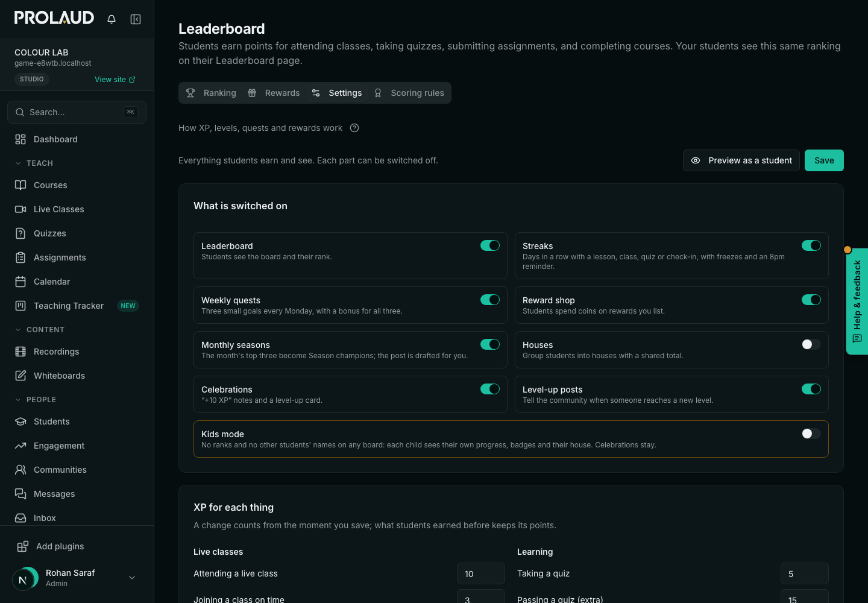Click the Communities people icon
Screen dimensions: 868x603
(20, 470)
